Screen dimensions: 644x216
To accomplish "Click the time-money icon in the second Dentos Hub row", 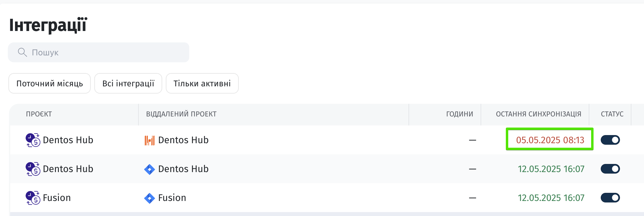I will click(x=33, y=169).
